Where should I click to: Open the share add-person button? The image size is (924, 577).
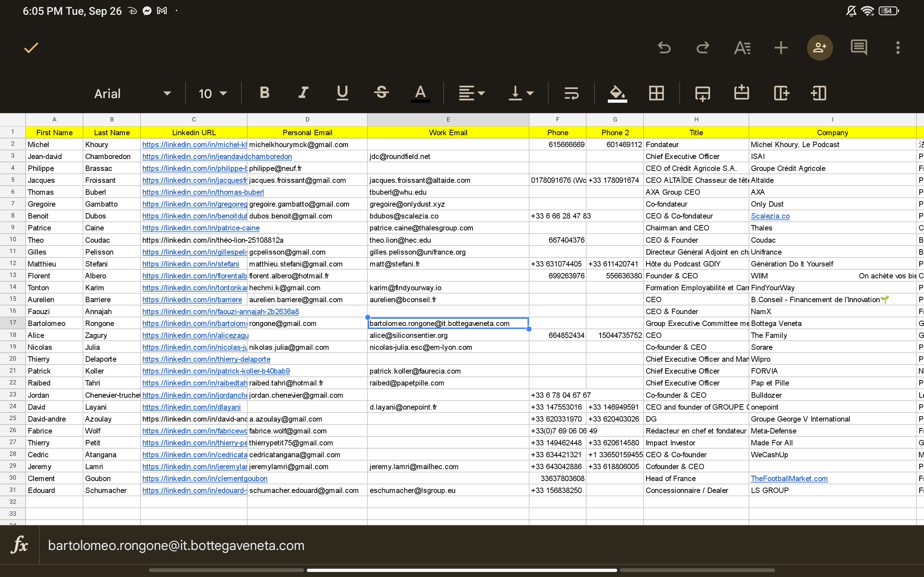pyautogui.click(x=820, y=48)
